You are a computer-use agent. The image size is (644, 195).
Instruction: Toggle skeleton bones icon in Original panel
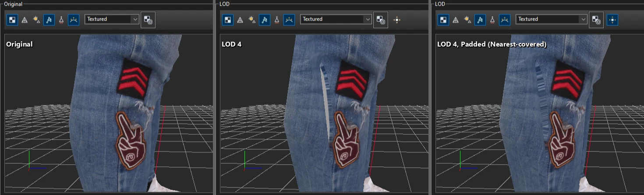pos(49,20)
